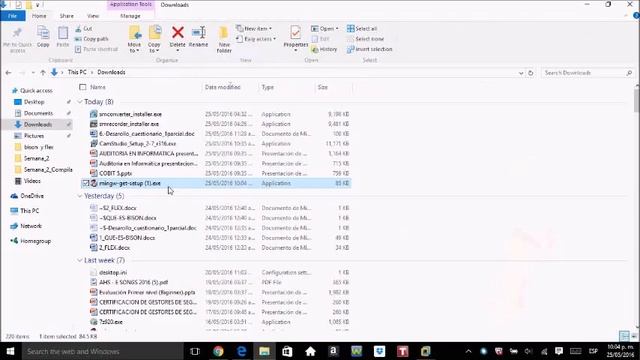640x360 pixels.
Task: Click the Properties checkmark icon
Action: coord(295,32)
